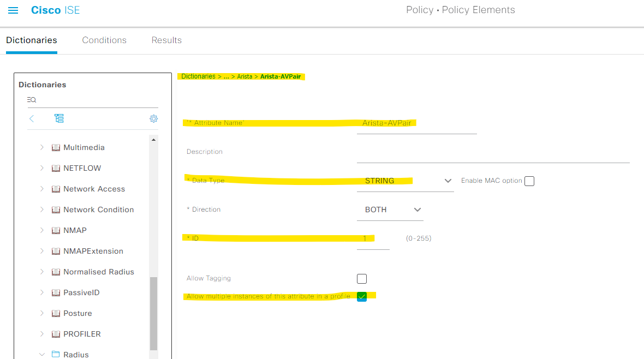Open the settings gear in the Dictionaries panel

[153, 118]
